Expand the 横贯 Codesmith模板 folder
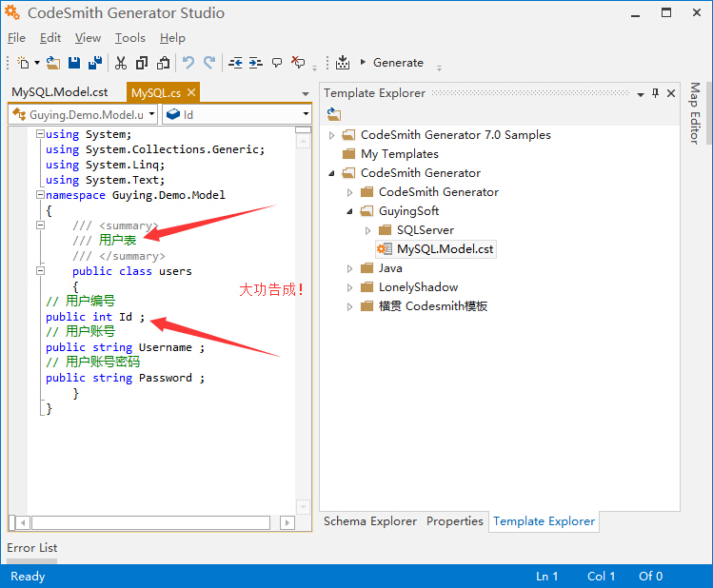 pos(349,306)
